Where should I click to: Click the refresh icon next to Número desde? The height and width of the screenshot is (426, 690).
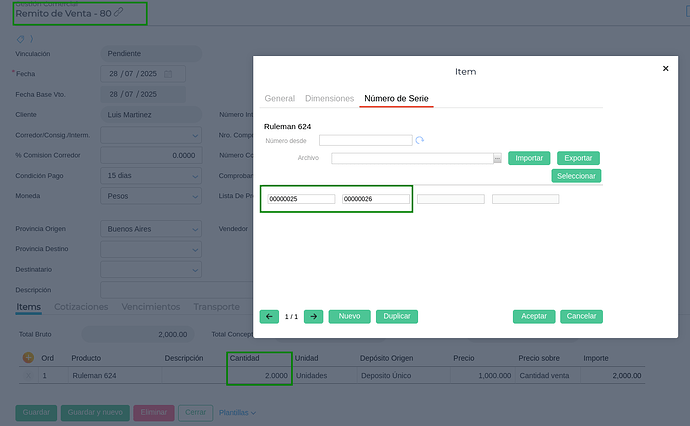(420, 141)
